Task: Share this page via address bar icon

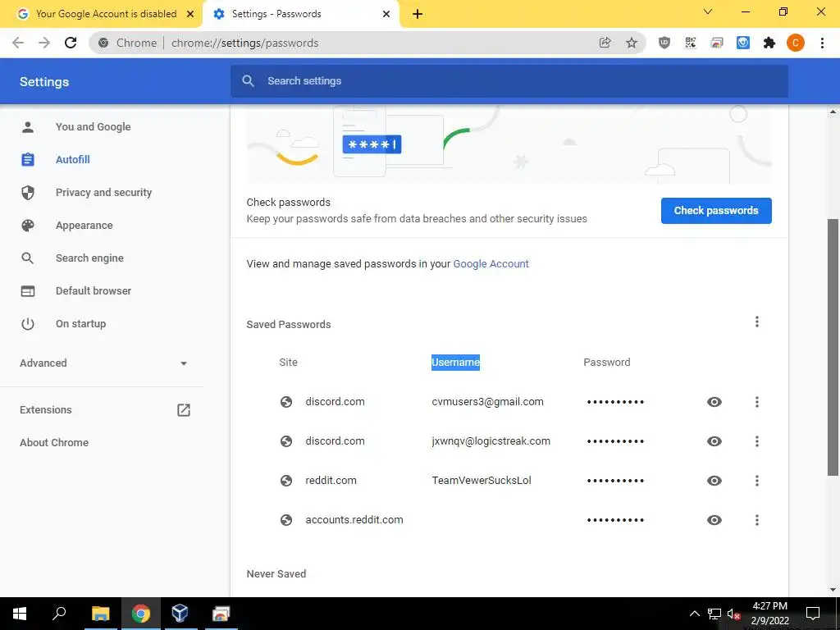Action: click(605, 43)
